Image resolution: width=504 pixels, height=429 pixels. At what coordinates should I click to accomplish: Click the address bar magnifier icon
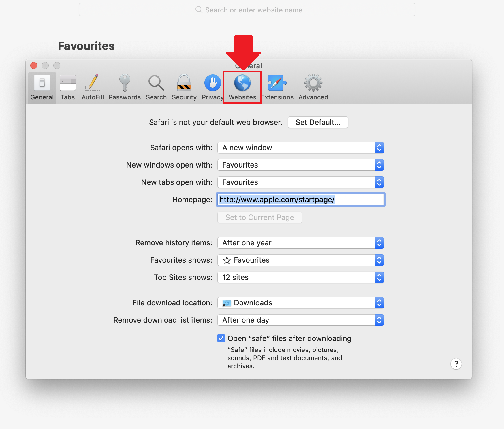pyautogui.click(x=199, y=10)
